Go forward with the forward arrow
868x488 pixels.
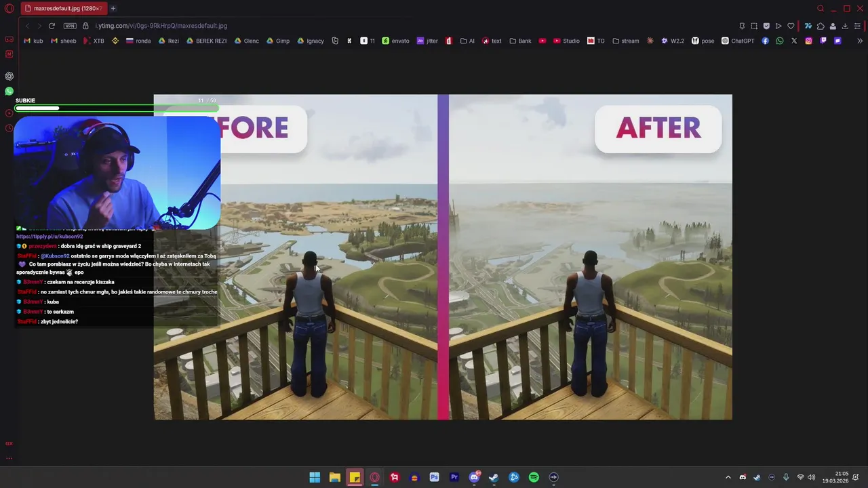39,26
